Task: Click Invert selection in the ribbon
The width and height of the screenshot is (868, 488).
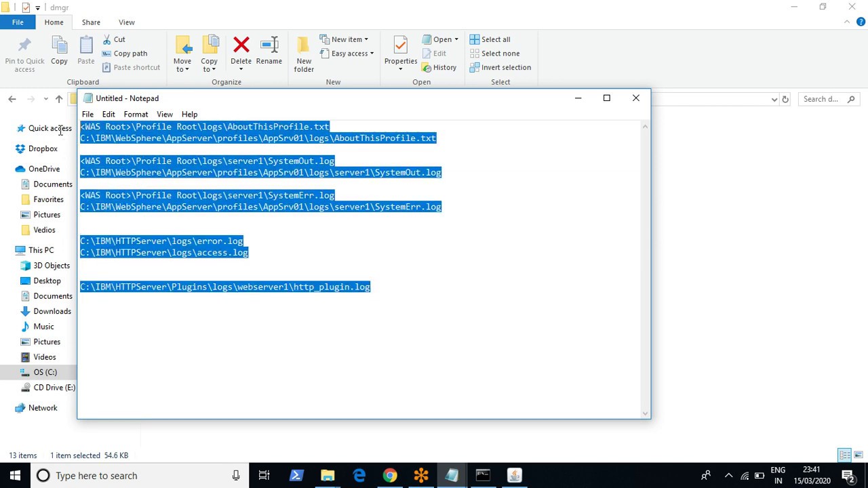Action: point(500,67)
